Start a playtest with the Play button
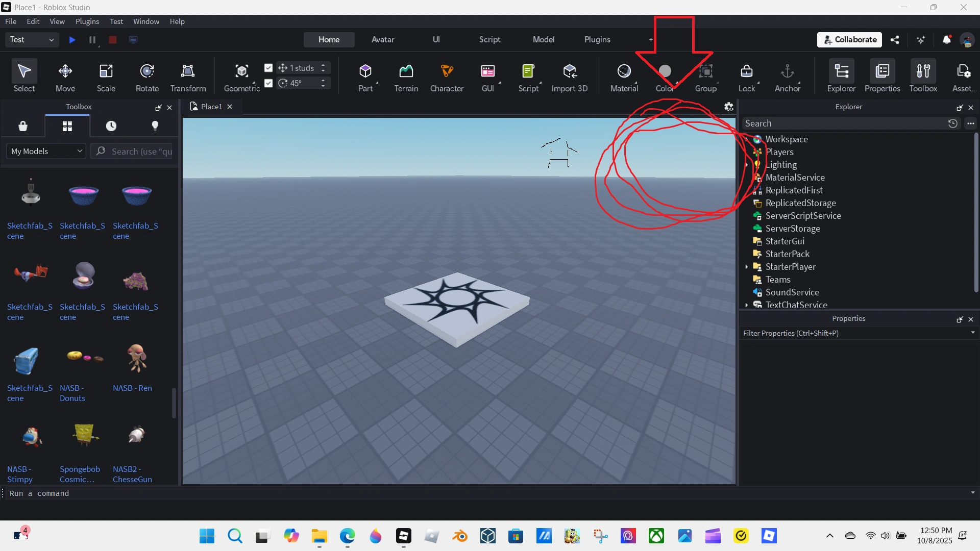The height and width of the screenshot is (551, 980). tap(71, 40)
